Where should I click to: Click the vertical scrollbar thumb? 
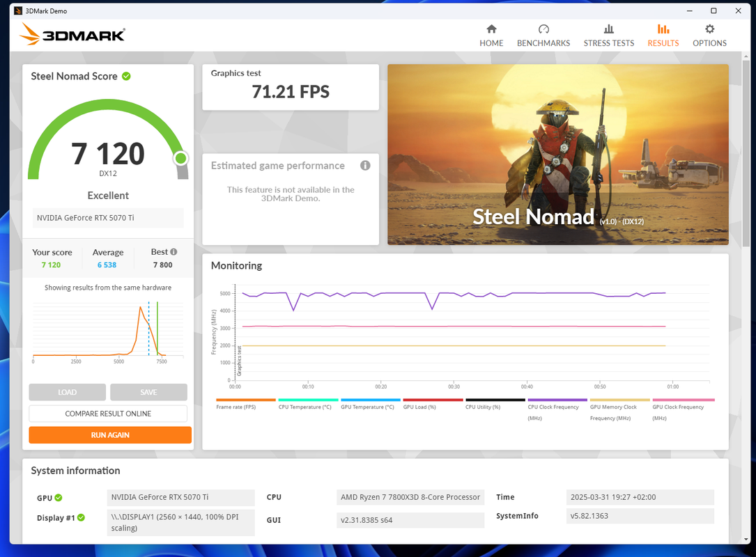click(746, 154)
